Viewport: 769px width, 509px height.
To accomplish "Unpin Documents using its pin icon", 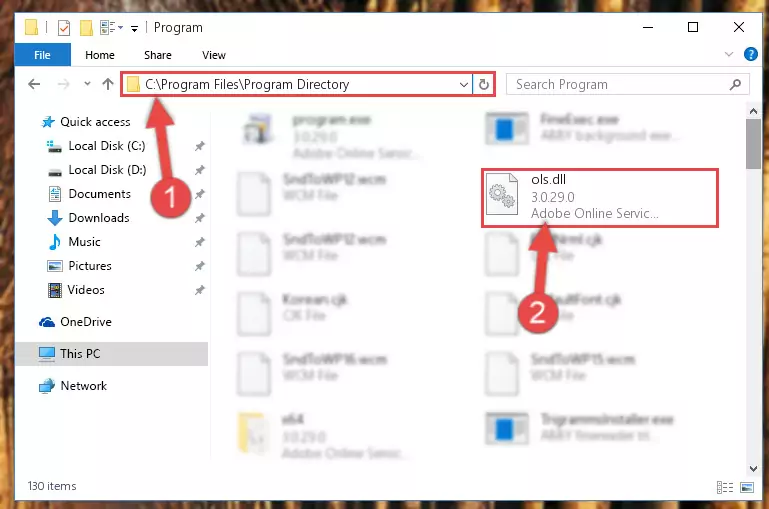I will click(200, 194).
